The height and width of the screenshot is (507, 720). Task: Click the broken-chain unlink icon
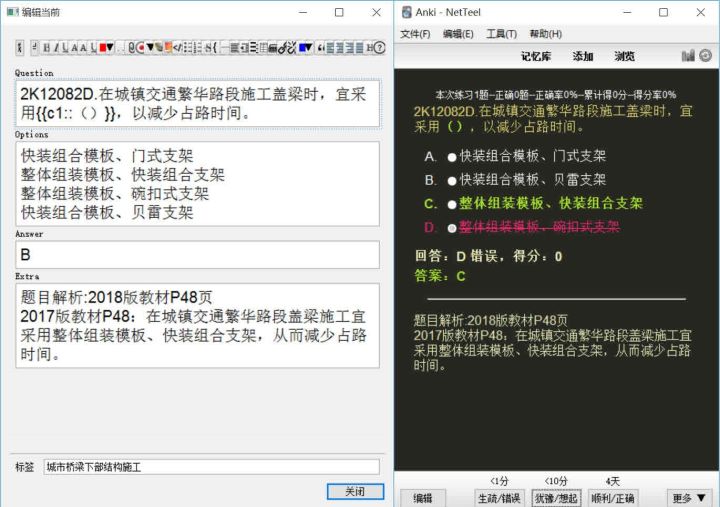coord(292,48)
